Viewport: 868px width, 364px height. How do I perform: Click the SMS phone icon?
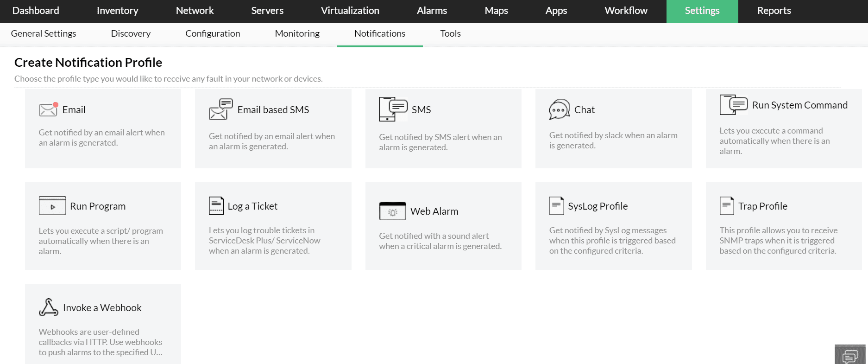click(393, 109)
